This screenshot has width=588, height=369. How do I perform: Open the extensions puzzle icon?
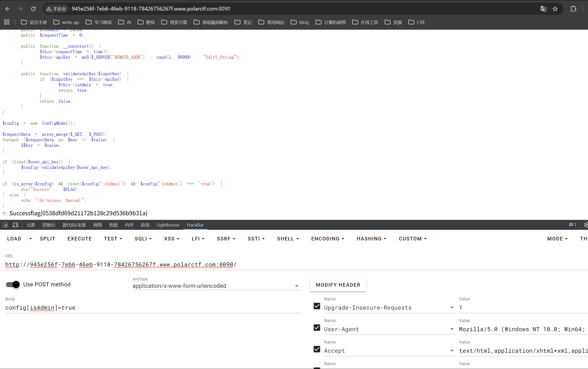(x=573, y=9)
